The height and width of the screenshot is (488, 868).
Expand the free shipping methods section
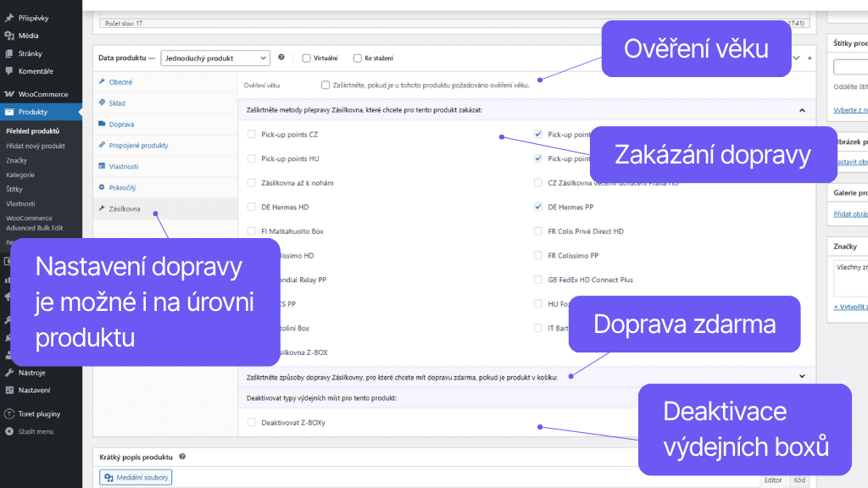pos(802,375)
